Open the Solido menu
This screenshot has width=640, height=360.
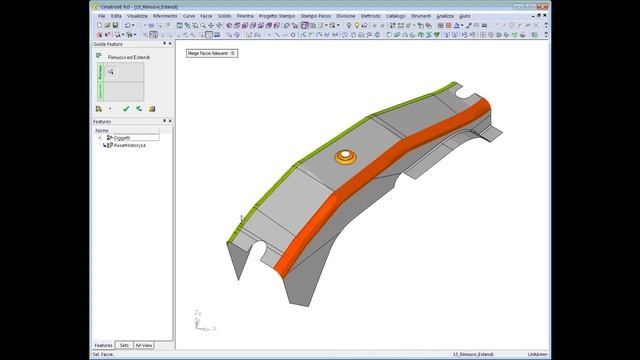point(224,16)
